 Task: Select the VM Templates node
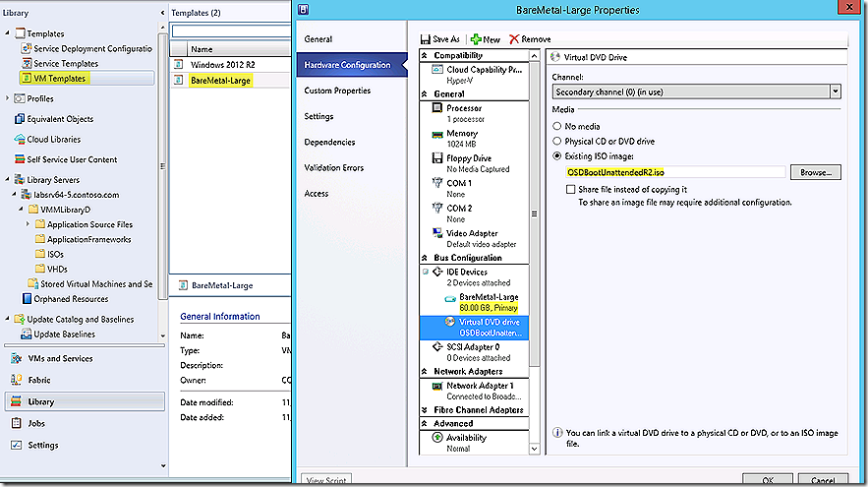pyautogui.click(x=87, y=78)
